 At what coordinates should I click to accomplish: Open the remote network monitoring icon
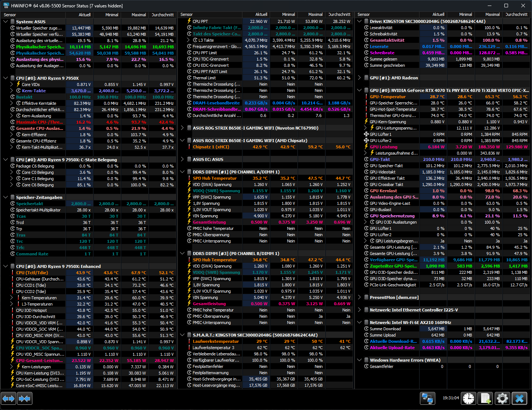pos(428,399)
